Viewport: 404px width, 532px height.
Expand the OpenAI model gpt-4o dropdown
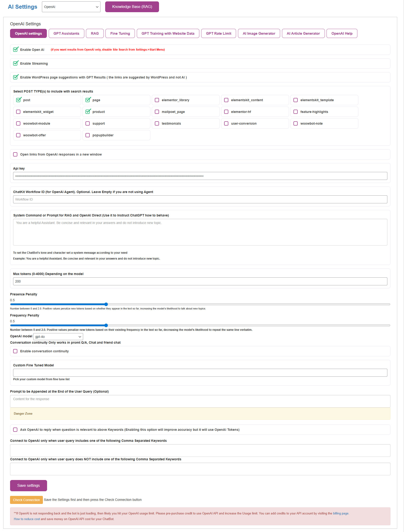pos(58,336)
